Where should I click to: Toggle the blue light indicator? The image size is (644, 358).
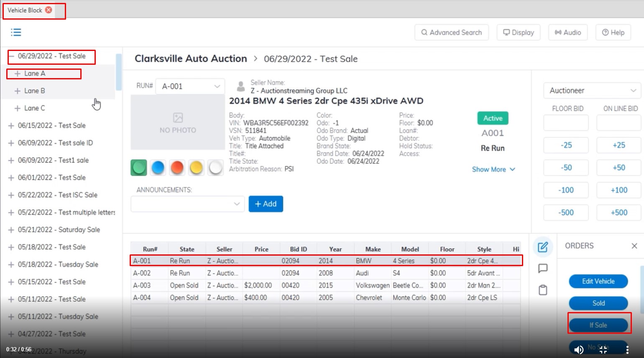(x=158, y=168)
